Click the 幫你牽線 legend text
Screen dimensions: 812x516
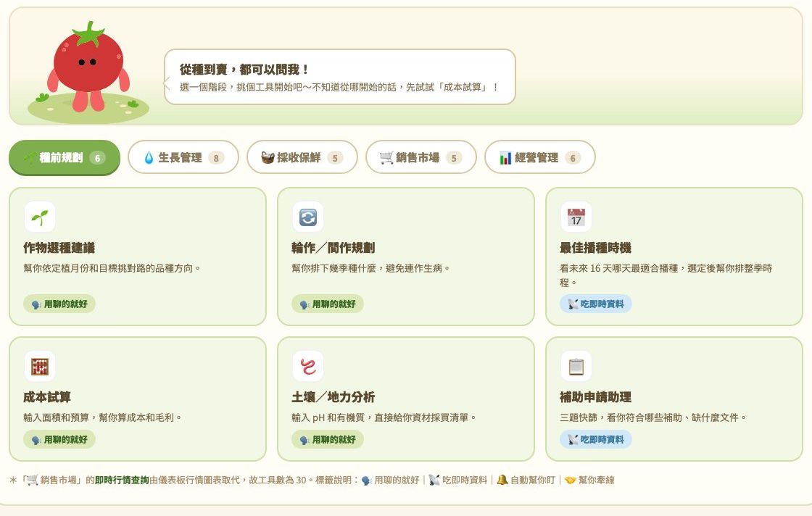tap(597, 480)
